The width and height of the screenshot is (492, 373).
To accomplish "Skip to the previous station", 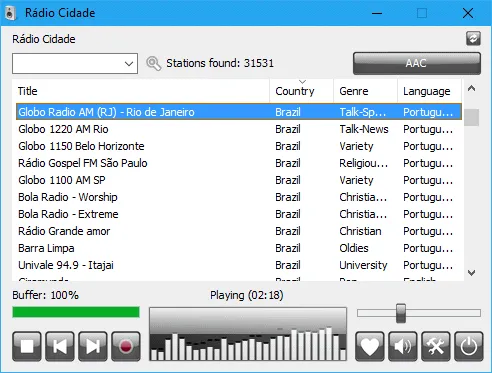I will (60, 346).
